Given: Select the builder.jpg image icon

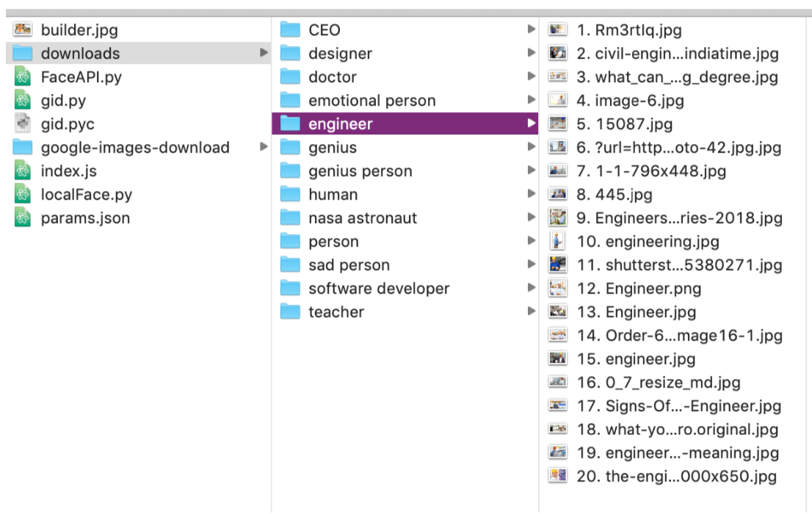Looking at the screenshot, I should [22, 29].
